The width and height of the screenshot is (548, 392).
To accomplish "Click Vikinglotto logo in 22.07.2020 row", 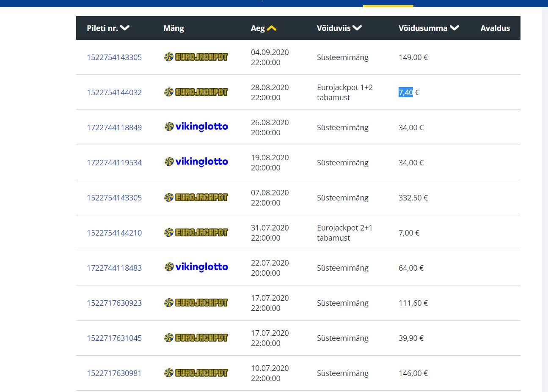I will [x=196, y=267].
